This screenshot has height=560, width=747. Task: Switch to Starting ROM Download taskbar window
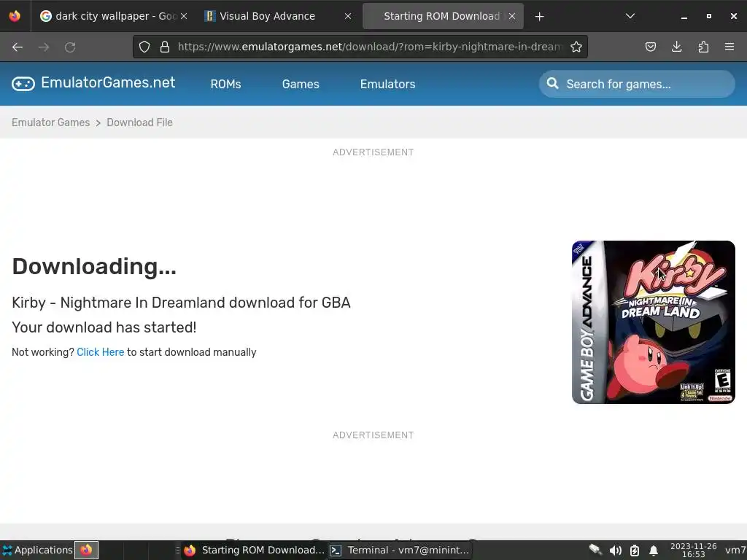[254, 550]
